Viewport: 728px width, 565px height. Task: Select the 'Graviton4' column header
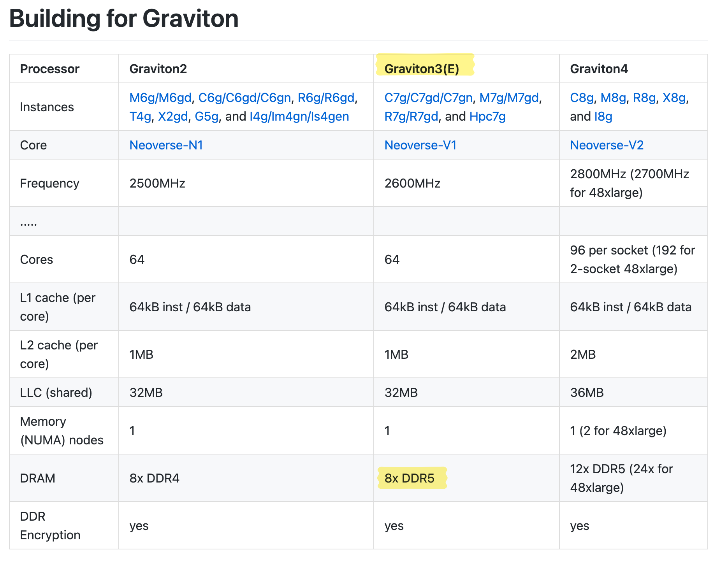coord(599,69)
